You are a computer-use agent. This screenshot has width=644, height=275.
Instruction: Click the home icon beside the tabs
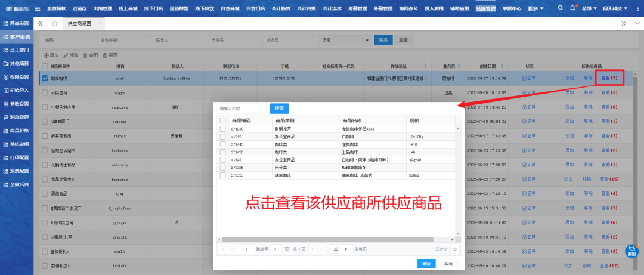(54, 23)
